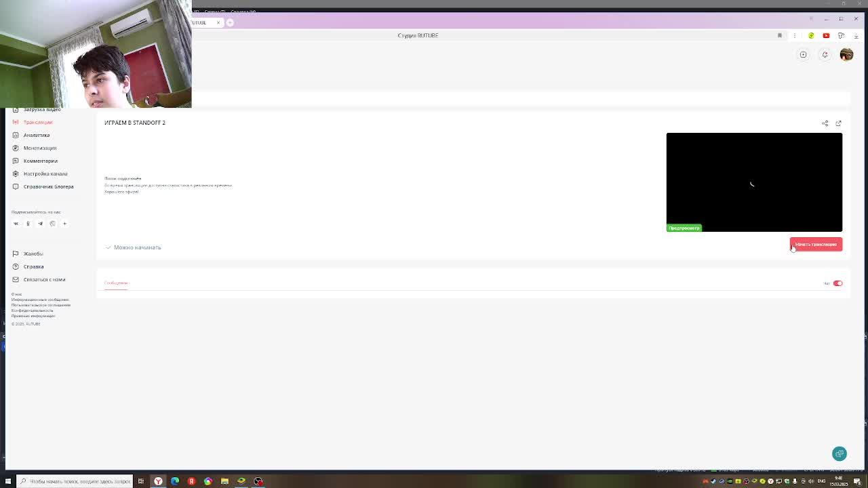This screenshot has height=488, width=868.
Task: Open a new browser tab
Action: (230, 22)
